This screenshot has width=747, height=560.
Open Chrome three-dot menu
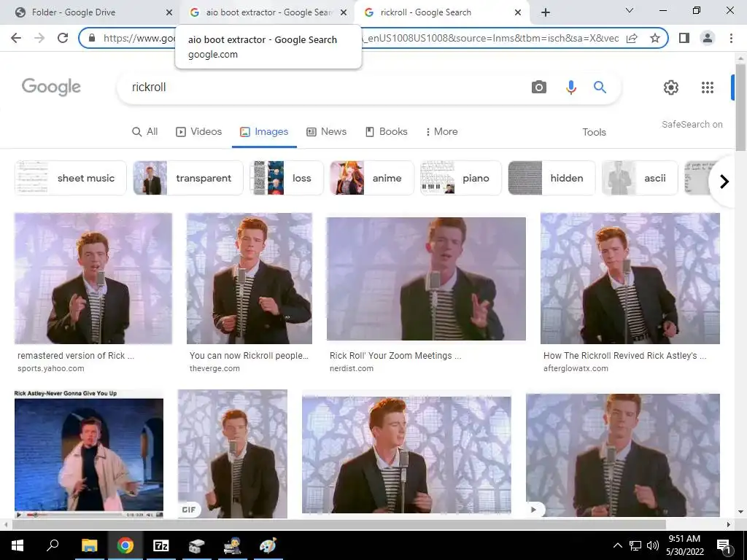731,38
